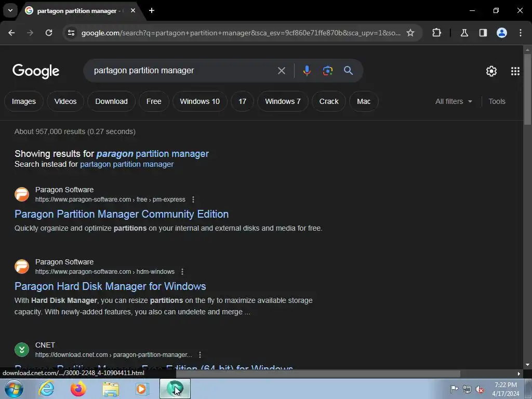532x399 pixels.
Task: Open the Google apps grid
Action: click(515, 71)
